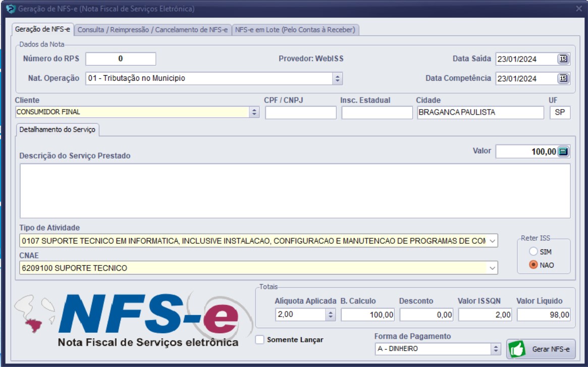Click the calculator icon beside Valor
Viewport: 588px width, 367px height.
pos(563,151)
